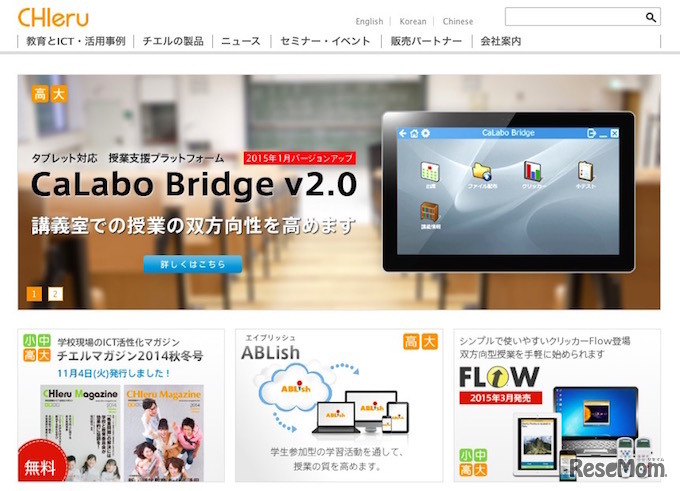The image size is (680, 491).
Task: Switch to carousel slide 2
Action: [x=55, y=294]
